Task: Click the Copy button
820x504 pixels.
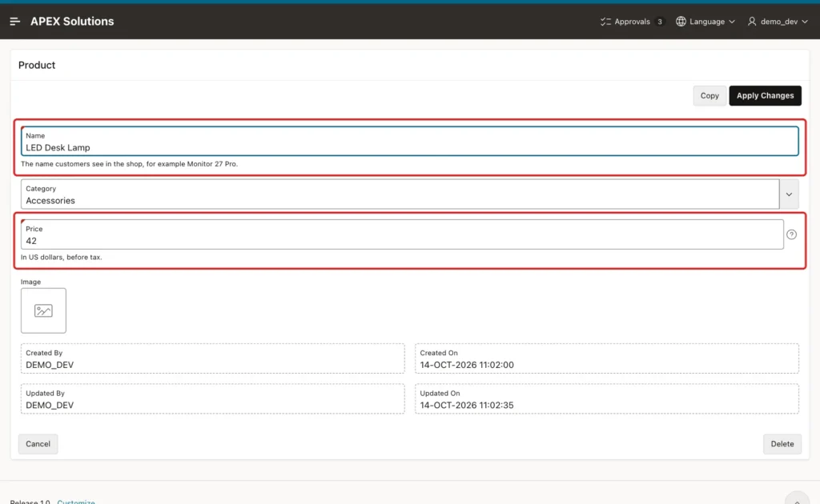Action: click(709, 95)
